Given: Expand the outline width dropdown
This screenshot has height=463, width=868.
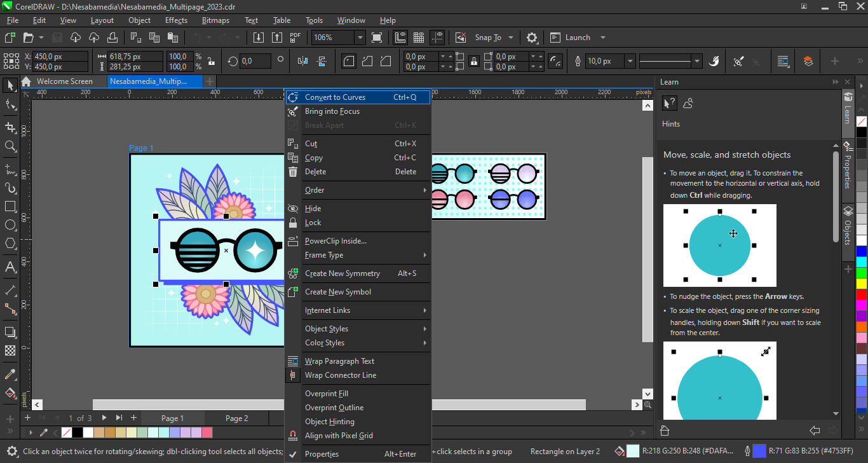Looking at the screenshot, I should pos(630,62).
